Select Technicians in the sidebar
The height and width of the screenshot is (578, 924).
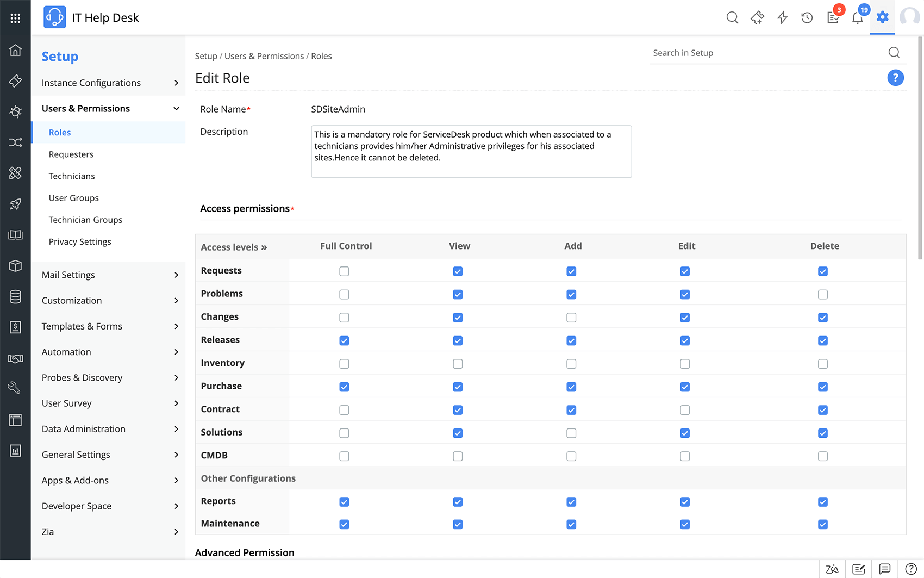click(72, 176)
